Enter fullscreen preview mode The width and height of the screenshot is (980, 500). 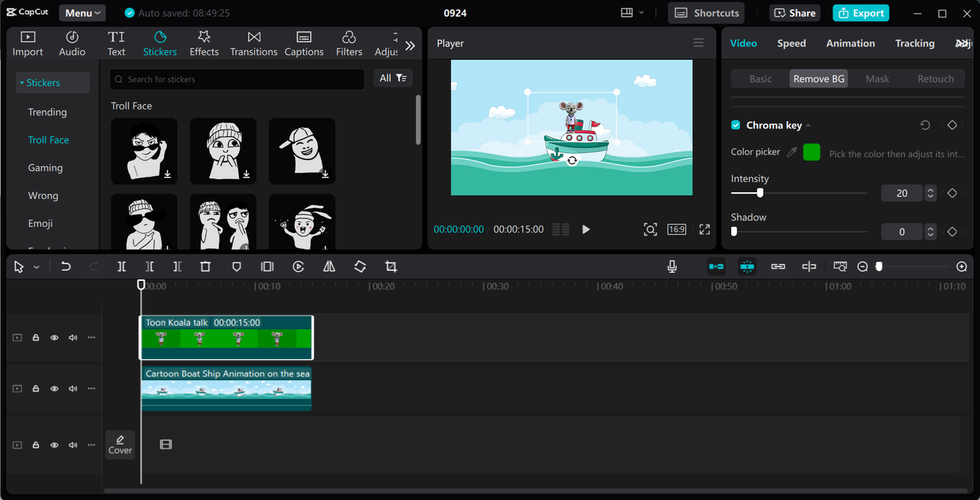point(704,229)
